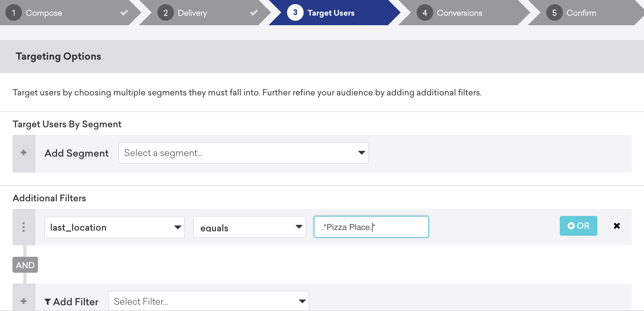The width and height of the screenshot is (644, 311).
Task: Click the plus icon beside Add Segment
Action: pyautogui.click(x=24, y=153)
